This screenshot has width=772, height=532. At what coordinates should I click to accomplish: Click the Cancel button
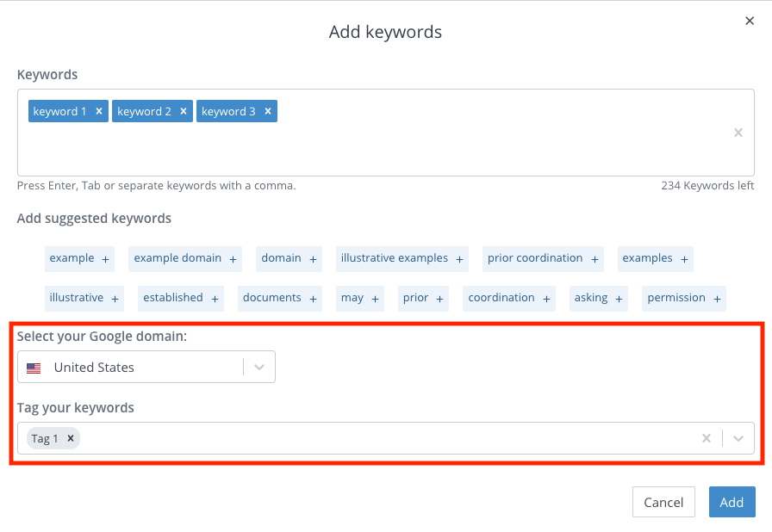click(663, 502)
